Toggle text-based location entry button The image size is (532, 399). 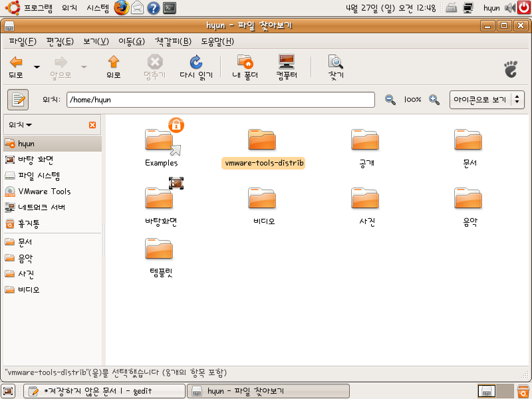[18, 100]
